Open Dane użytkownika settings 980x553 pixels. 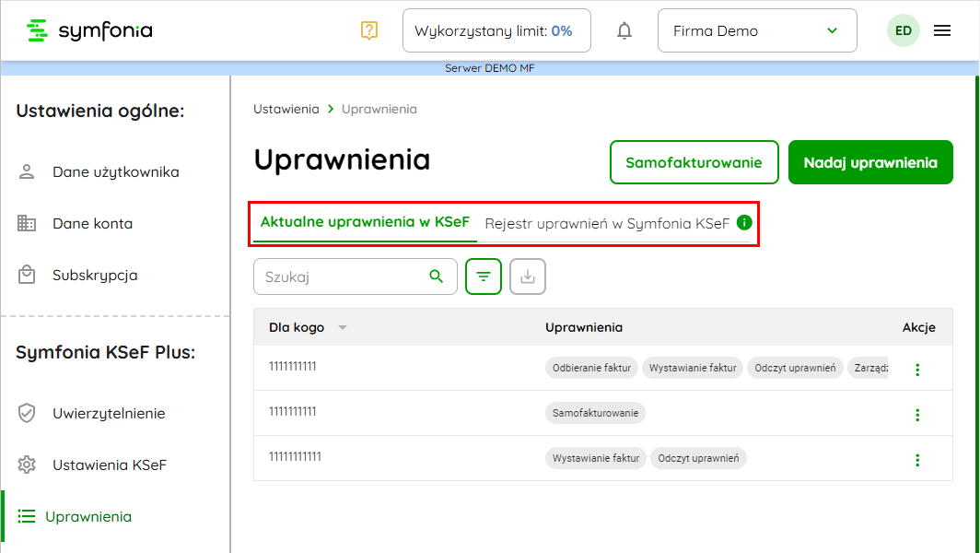[x=116, y=172]
